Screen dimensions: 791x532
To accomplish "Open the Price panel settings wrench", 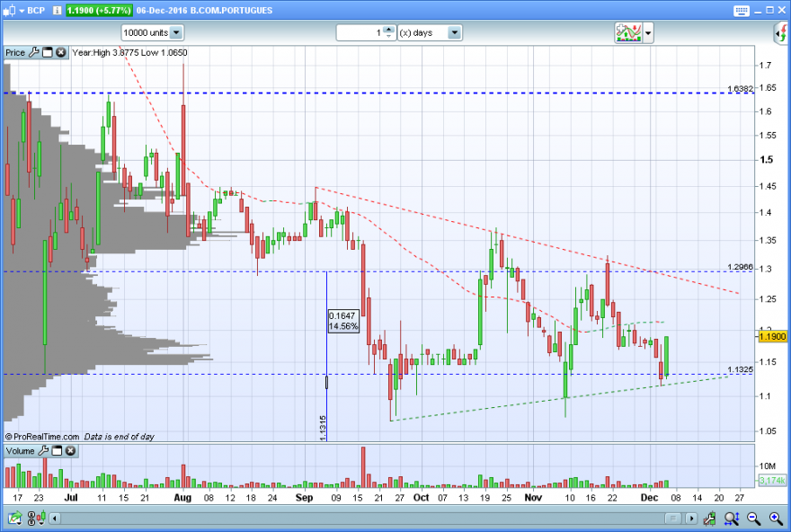I will pyautogui.click(x=34, y=52).
